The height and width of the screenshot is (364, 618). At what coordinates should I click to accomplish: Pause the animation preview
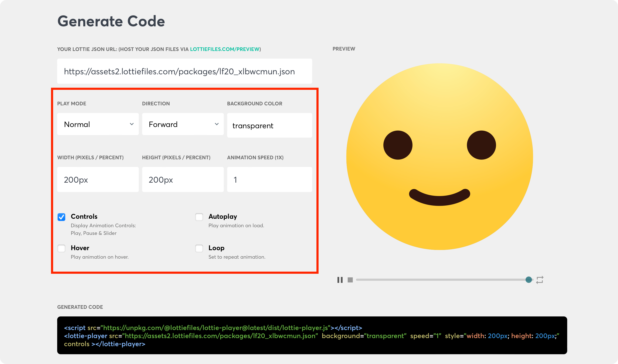point(340,280)
